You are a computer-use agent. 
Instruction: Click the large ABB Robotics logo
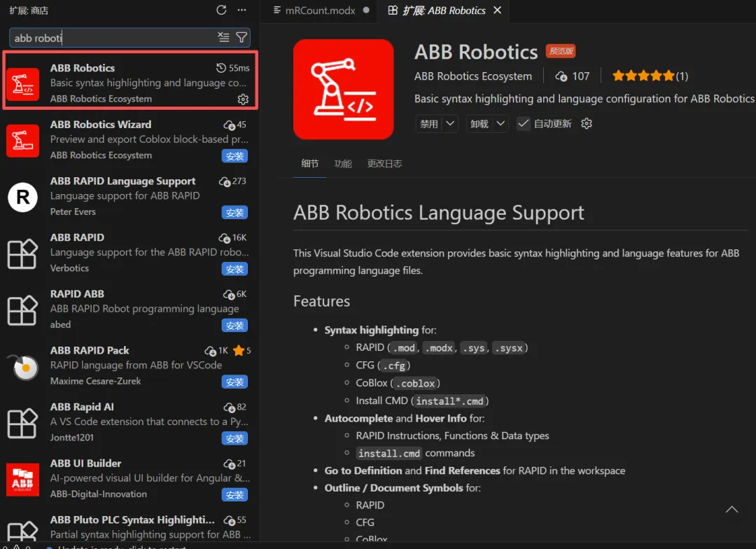(x=343, y=89)
